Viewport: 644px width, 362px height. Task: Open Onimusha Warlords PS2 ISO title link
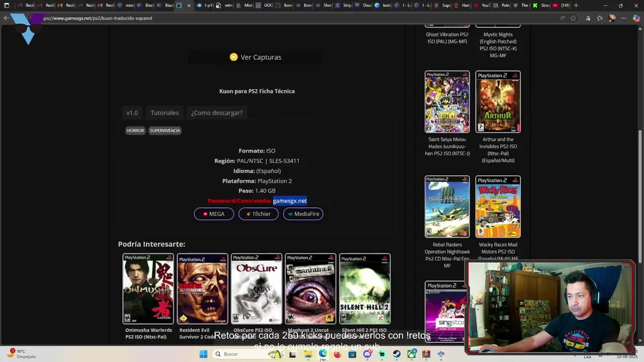(148, 333)
